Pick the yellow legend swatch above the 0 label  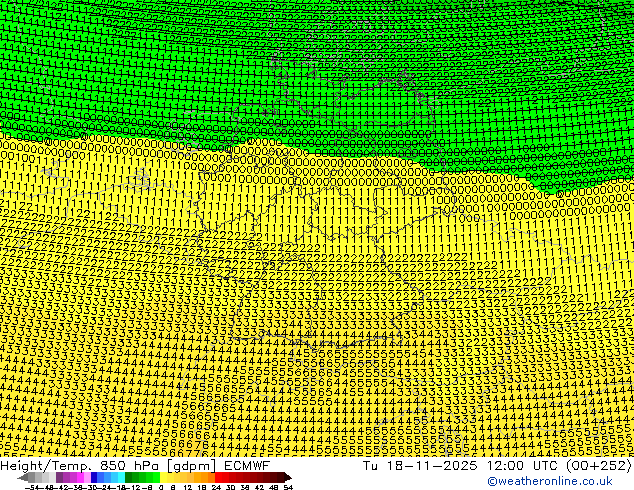(x=164, y=477)
